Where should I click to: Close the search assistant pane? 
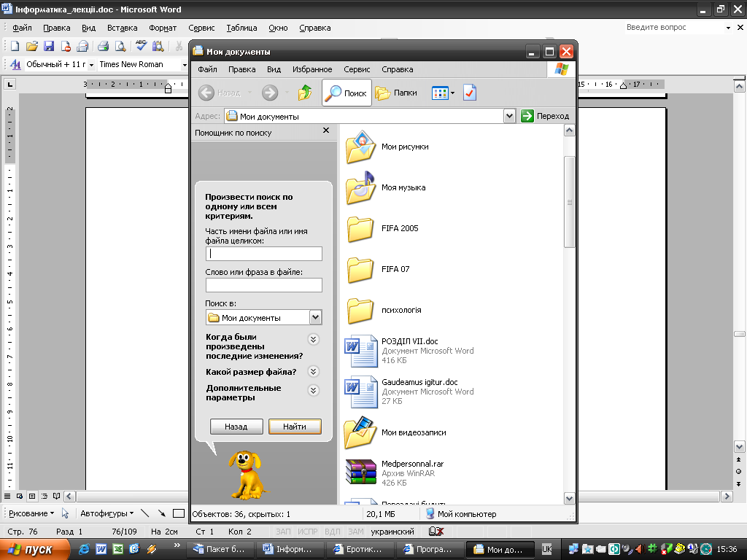coord(326,131)
